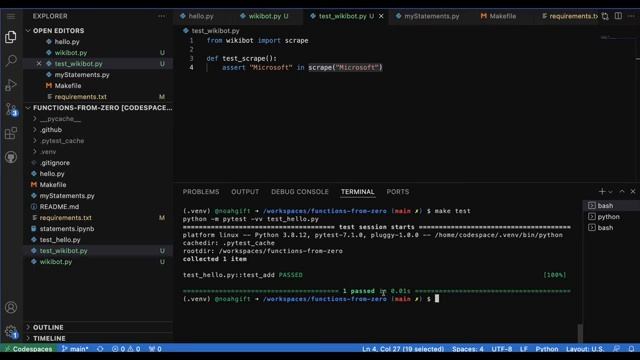640x360 pixels.
Task: Open changes compare icon in editor toolbar
Action: pyautogui.click(x=605, y=16)
